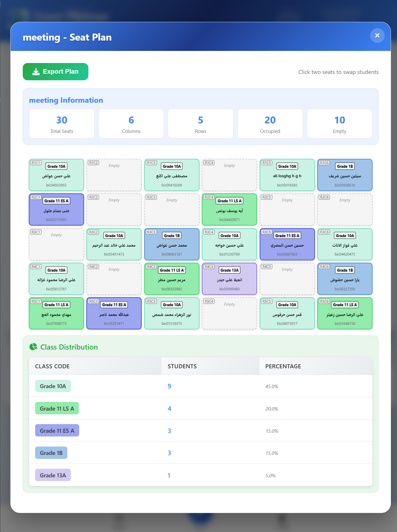Select Grade 1B seat R3C3
The width and height of the screenshot is (397, 532).
172,244
